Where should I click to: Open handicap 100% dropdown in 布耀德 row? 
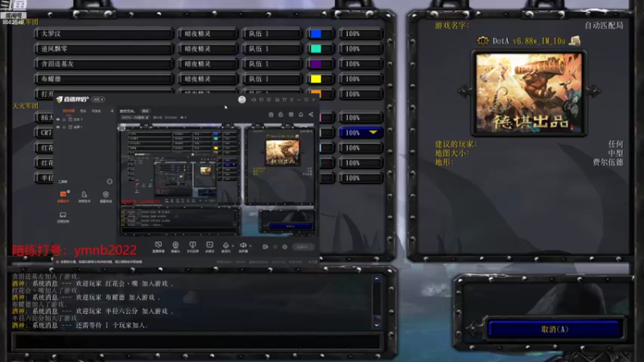pyautogui.click(x=361, y=79)
